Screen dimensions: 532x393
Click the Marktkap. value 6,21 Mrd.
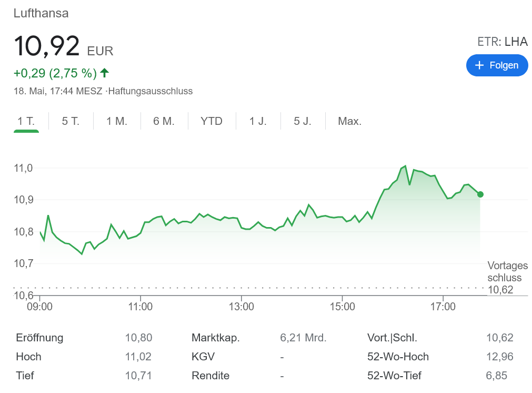click(303, 338)
